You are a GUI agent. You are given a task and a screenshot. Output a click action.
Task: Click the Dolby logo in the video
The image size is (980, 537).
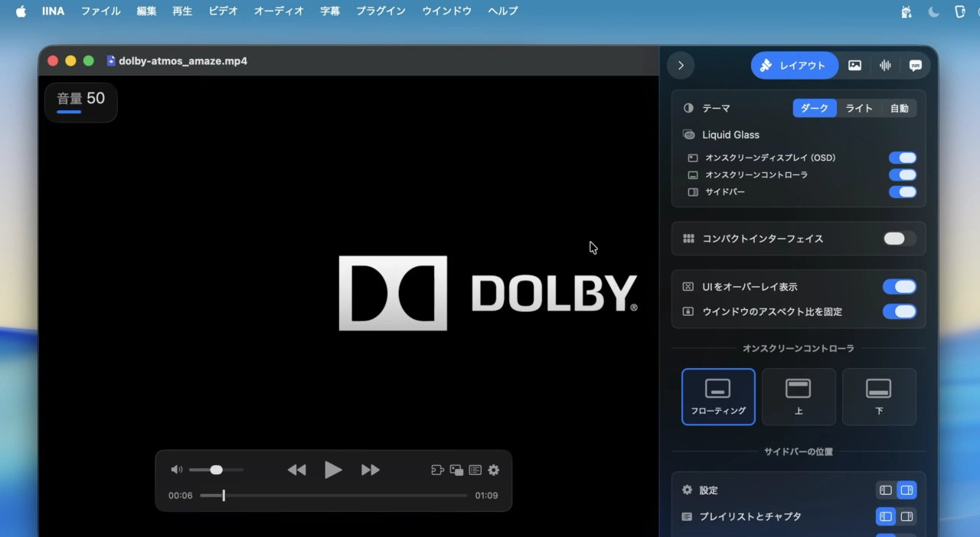[488, 293]
